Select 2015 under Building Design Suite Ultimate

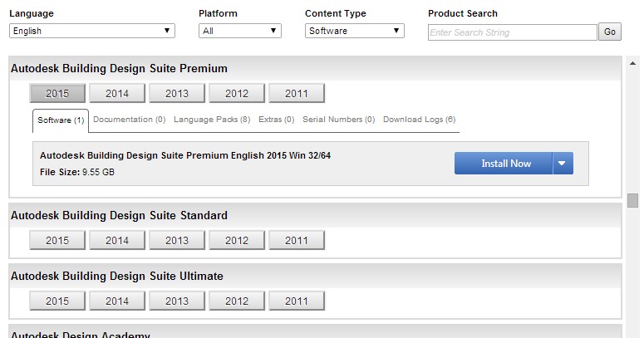pyautogui.click(x=57, y=301)
